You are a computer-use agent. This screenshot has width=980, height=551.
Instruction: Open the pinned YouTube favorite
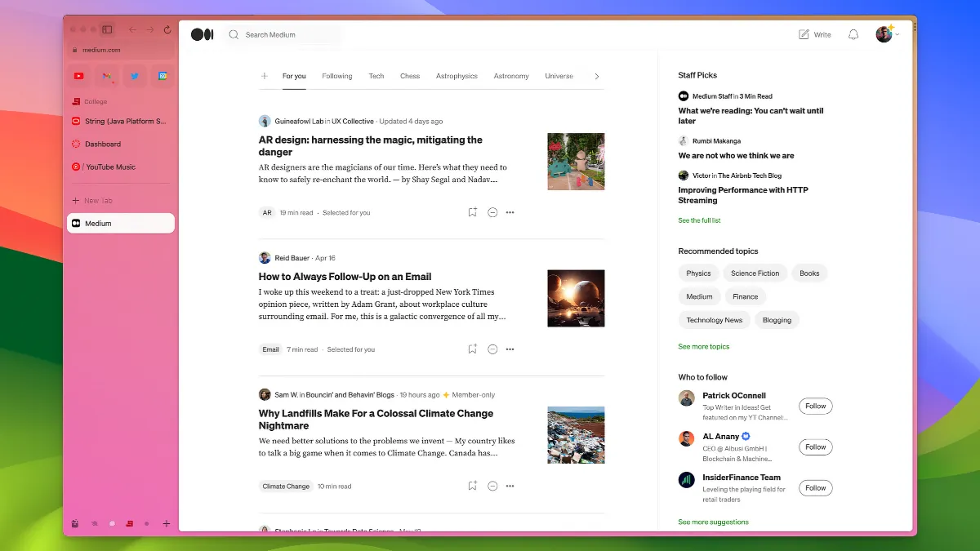(x=78, y=76)
